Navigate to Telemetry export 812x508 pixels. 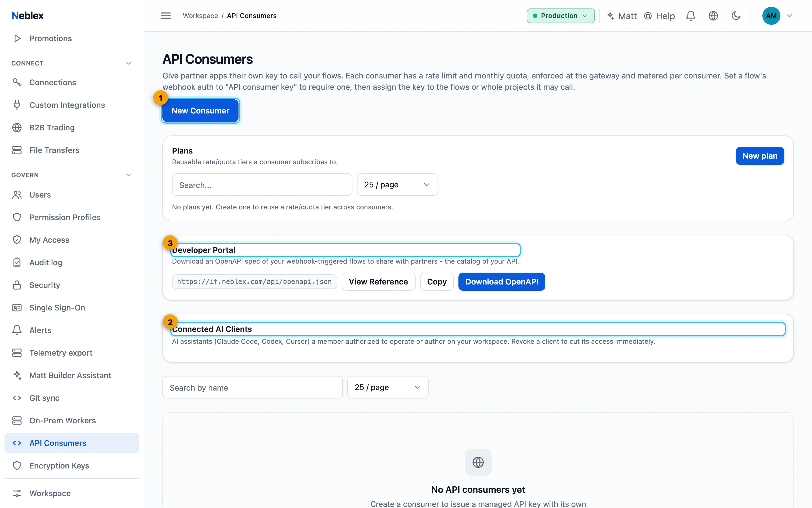tap(72, 352)
